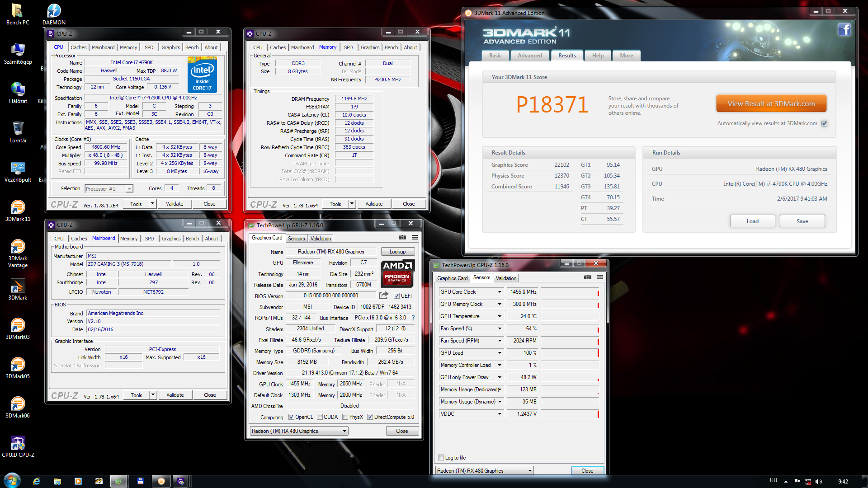Screen dimensions: 868x488
Task: Open the GPU selector dropdown in GPU-Z Sensors window
Action: 485,471
